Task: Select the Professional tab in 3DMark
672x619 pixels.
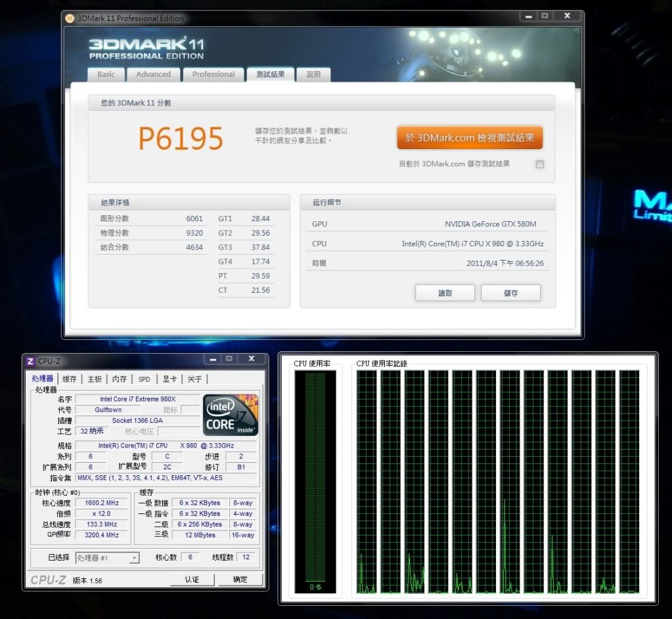Action: pyautogui.click(x=213, y=75)
